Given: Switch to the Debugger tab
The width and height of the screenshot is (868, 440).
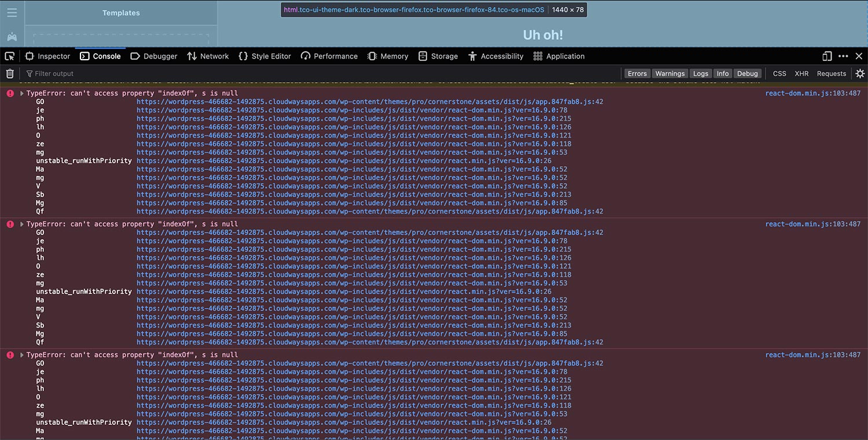Looking at the screenshot, I should (x=154, y=56).
